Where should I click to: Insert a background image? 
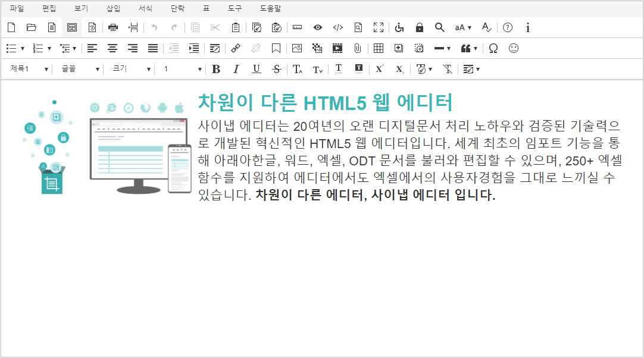pos(317,48)
